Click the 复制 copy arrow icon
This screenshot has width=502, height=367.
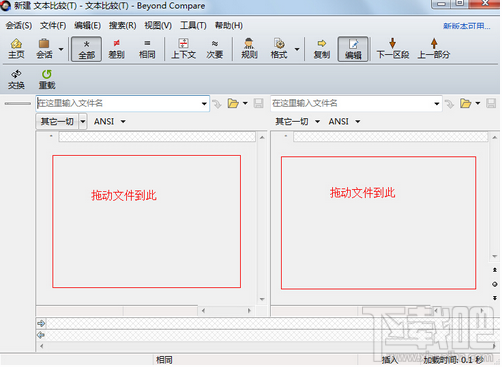point(322,49)
